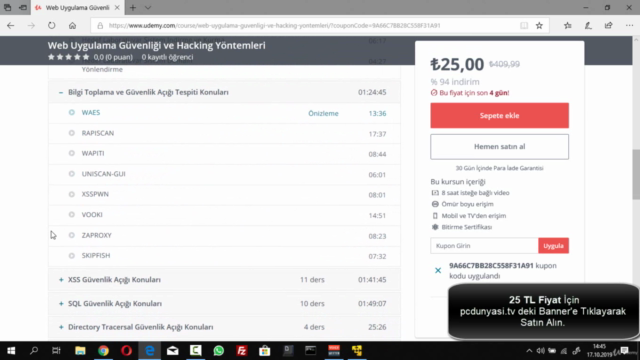Click the 30 Gün İçinde Para İade Garantisi text
The height and width of the screenshot is (360, 640).
tap(499, 168)
